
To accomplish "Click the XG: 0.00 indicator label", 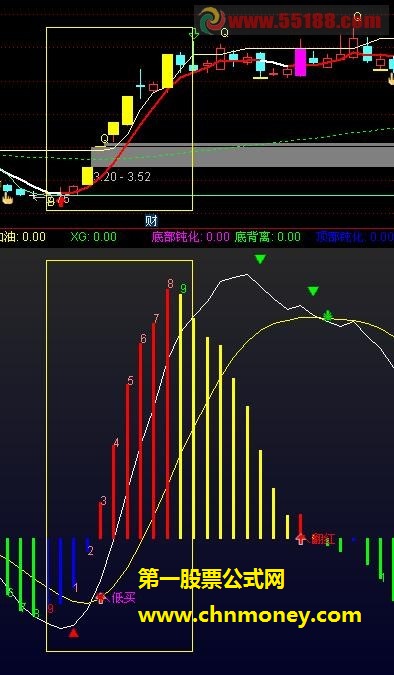I will pyautogui.click(x=93, y=236).
